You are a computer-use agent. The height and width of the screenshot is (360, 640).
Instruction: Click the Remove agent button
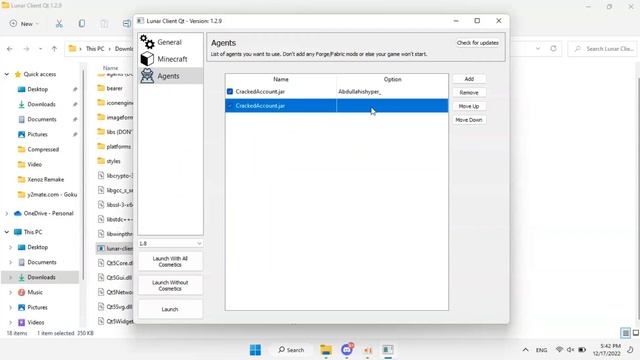pos(469,93)
